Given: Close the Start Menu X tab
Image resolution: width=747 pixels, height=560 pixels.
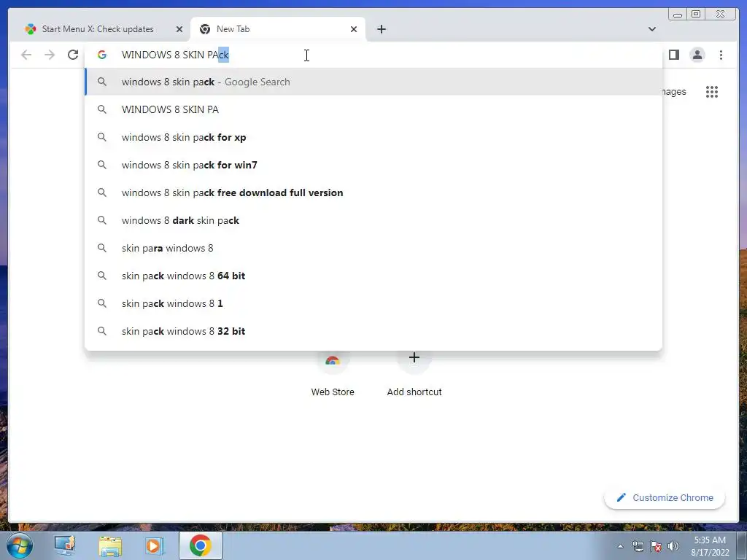Looking at the screenshot, I should click(x=179, y=29).
